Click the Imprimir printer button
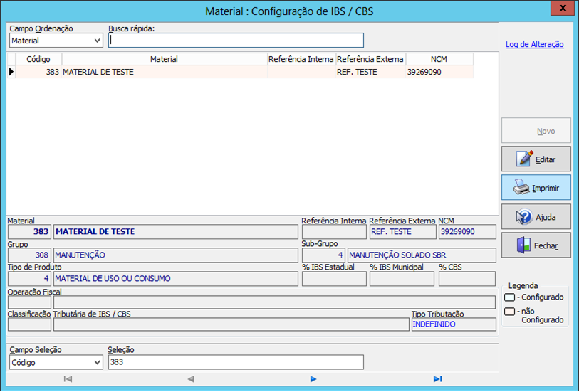The width and height of the screenshot is (579, 392). click(x=536, y=188)
